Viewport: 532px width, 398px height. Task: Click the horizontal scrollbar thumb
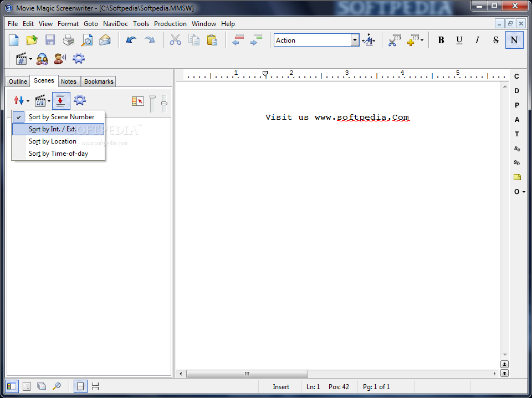(x=247, y=374)
